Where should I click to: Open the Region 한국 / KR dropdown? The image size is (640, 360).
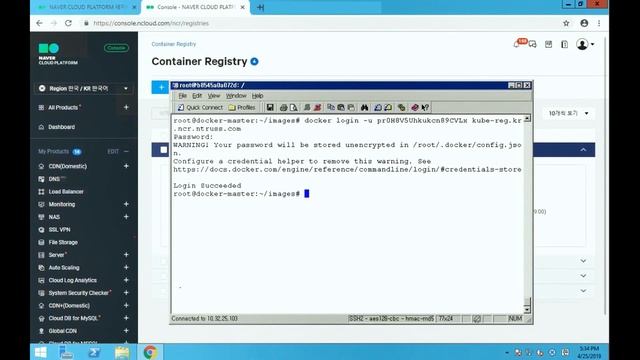point(84,89)
